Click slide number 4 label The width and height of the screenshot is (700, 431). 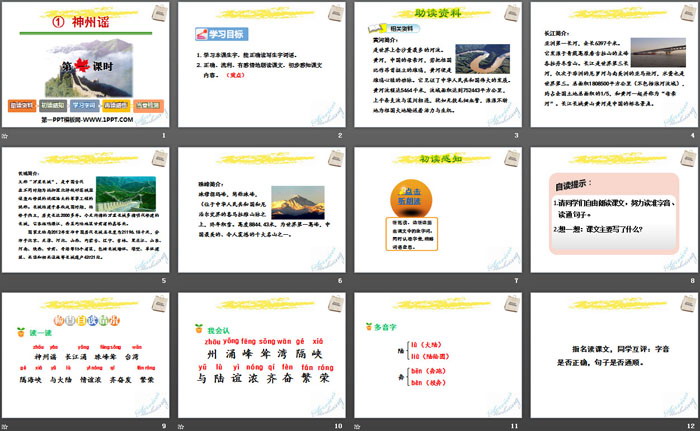point(692,135)
